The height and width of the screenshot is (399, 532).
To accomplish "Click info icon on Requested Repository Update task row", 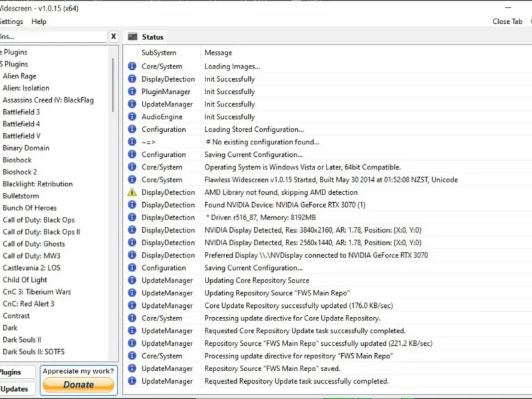I will 132,381.
